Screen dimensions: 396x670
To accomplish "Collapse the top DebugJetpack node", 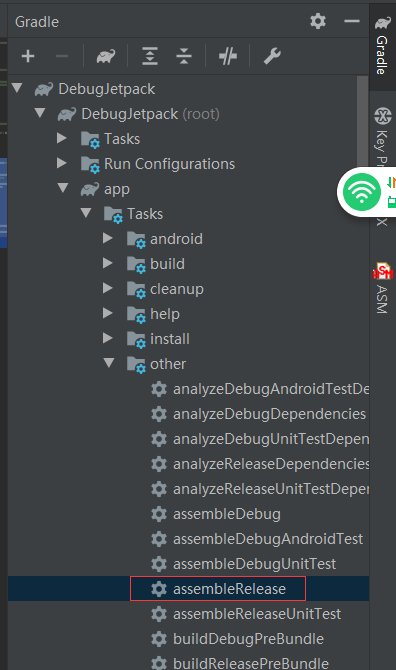I will (x=17, y=88).
